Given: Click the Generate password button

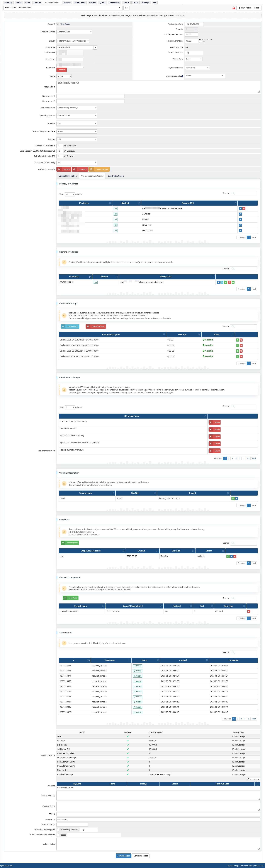Looking at the screenshot, I should pos(61,70).
